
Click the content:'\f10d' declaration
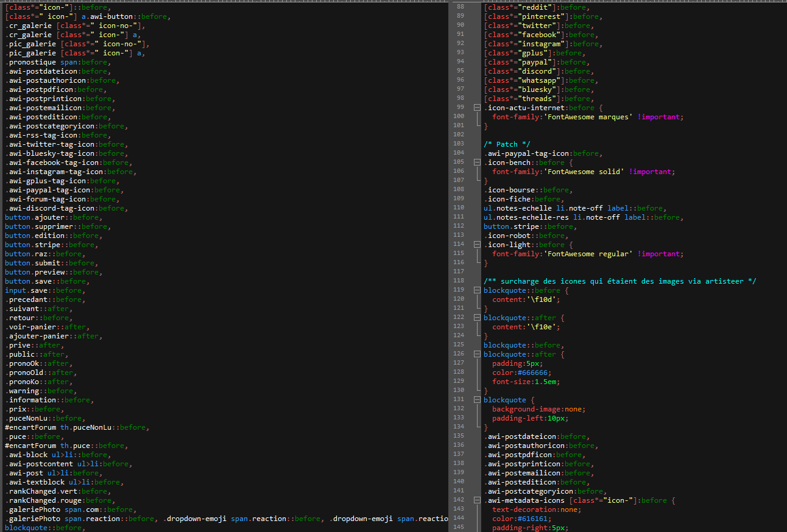[x=526, y=299]
